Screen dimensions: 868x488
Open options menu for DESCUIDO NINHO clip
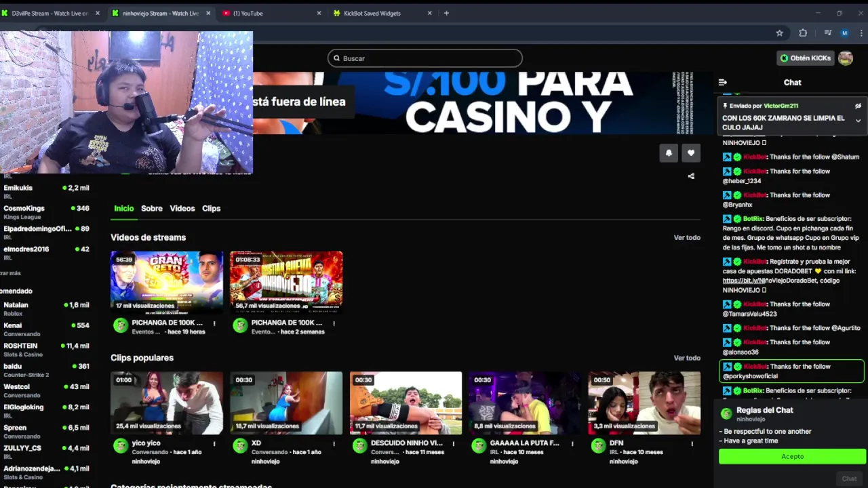click(453, 444)
